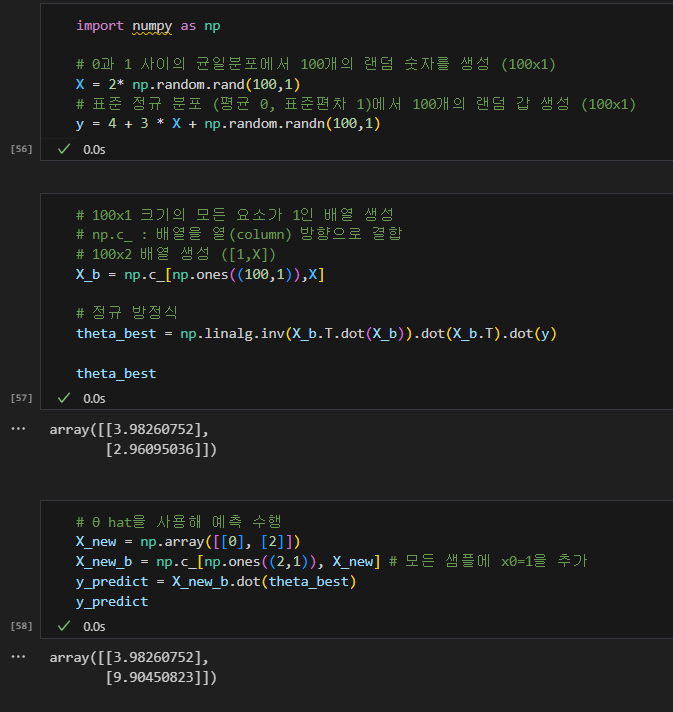Click the success checkmark of cell 57
This screenshot has height=712, width=673.
64,398
